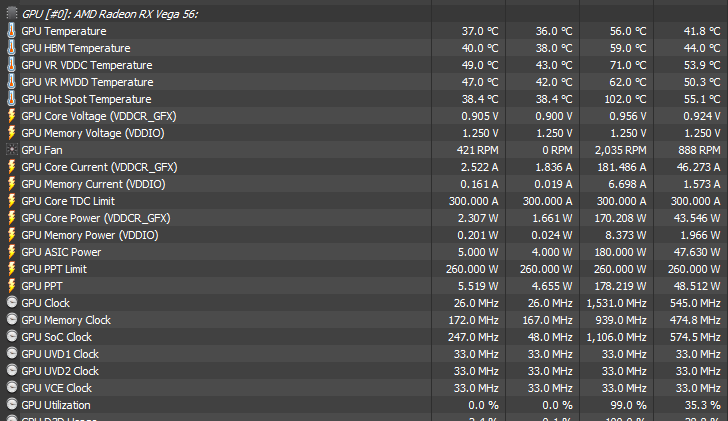Click the GPU chip icon beside AMD Radeon header
Viewport: 728px width, 421px height.
pos(12,14)
